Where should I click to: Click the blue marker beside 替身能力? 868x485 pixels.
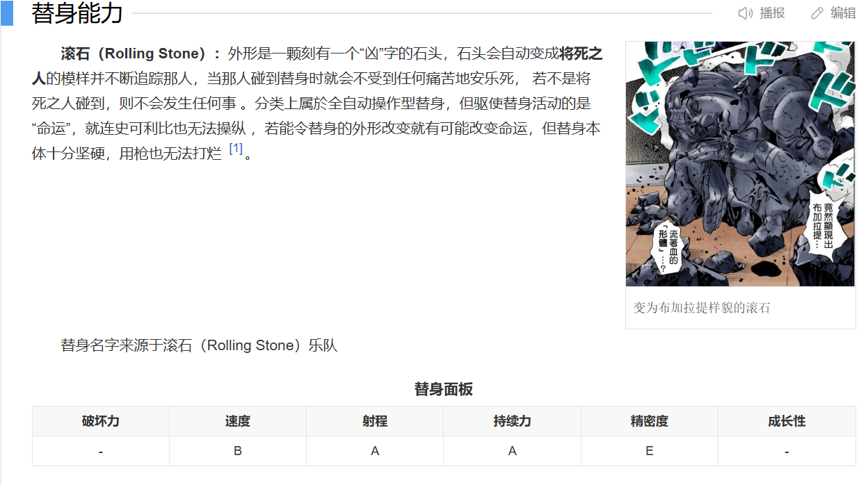coord(6,13)
